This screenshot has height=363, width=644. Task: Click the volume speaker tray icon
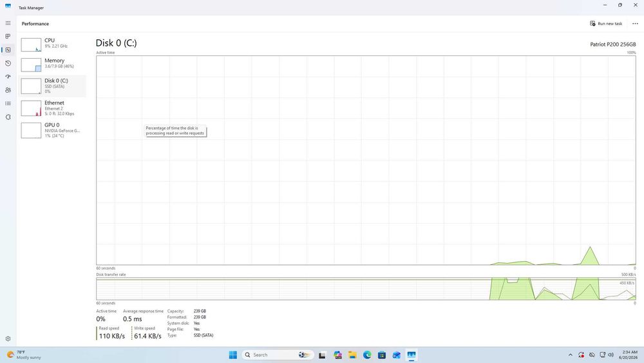click(611, 355)
